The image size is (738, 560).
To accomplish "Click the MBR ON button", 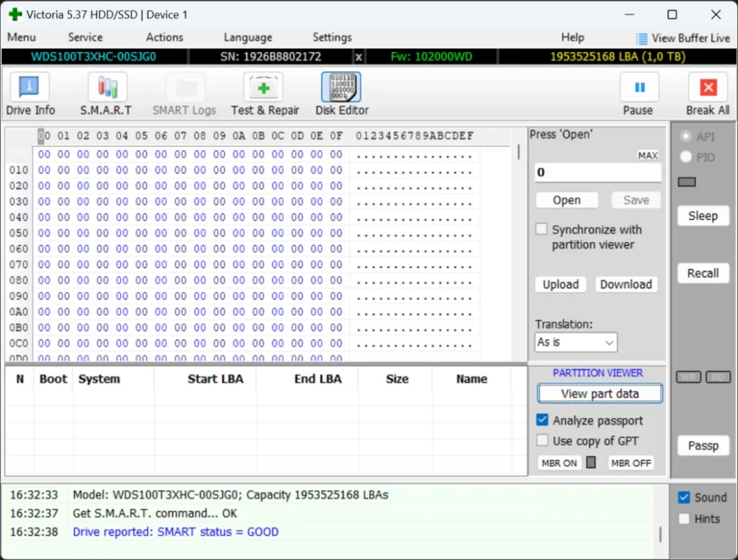I will [x=559, y=463].
